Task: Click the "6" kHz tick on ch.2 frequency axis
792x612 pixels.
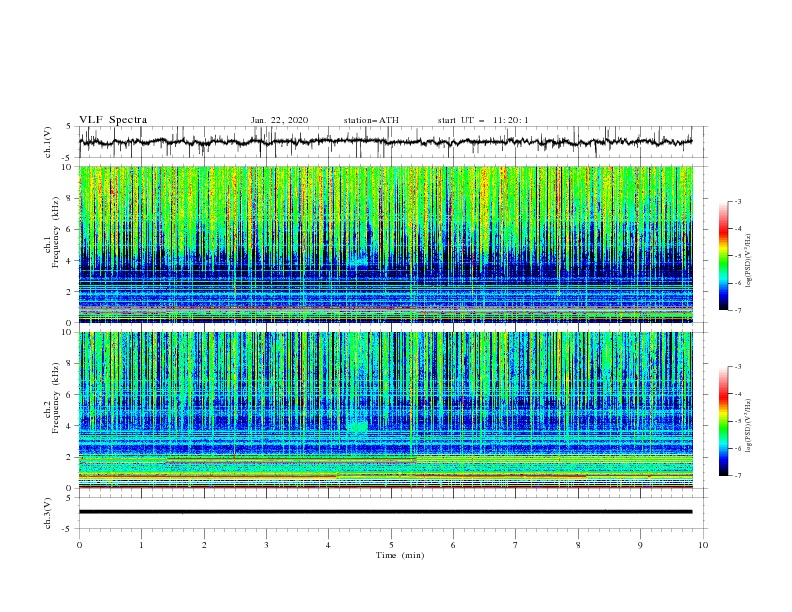Action: pos(70,395)
